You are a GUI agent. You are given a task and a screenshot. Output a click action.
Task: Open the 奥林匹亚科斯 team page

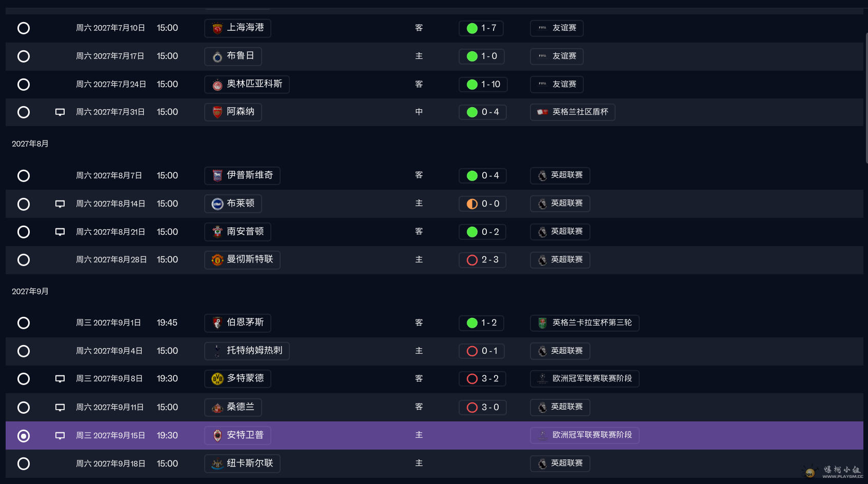tap(247, 85)
